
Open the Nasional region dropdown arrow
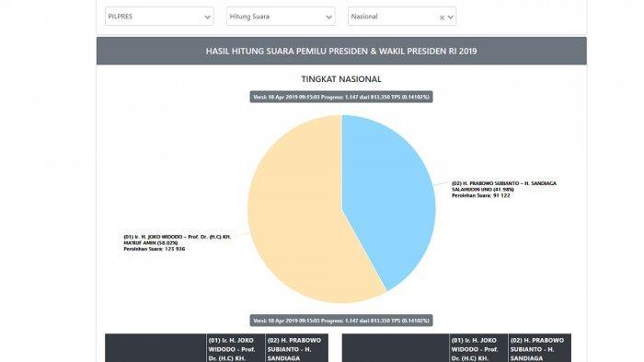pos(451,18)
